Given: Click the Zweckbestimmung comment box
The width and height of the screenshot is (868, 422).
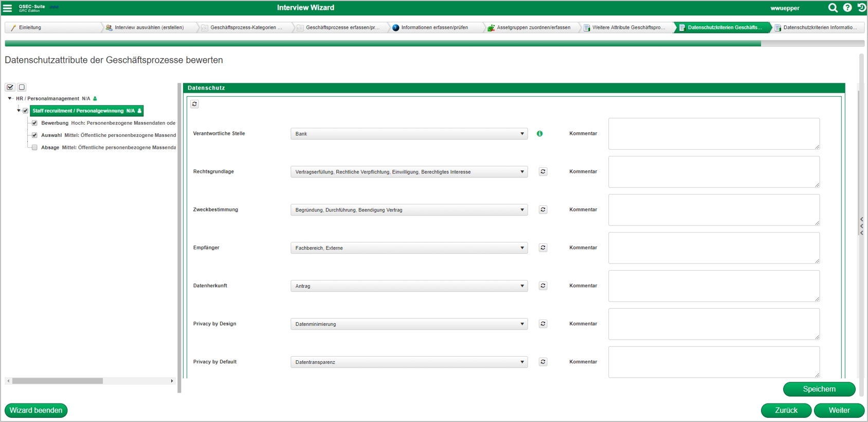Looking at the screenshot, I should coord(714,210).
